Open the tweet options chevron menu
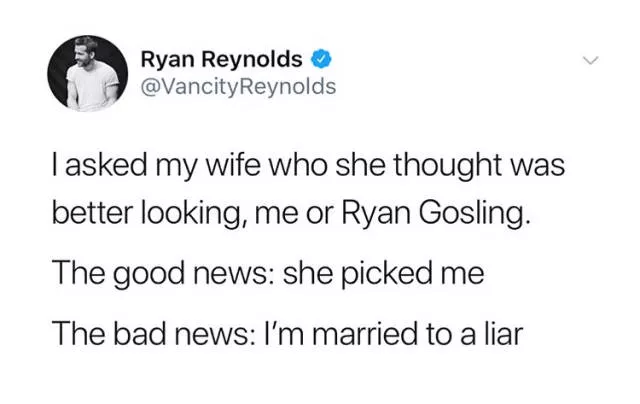The width and height of the screenshot is (640, 404). tap(591, 61)
